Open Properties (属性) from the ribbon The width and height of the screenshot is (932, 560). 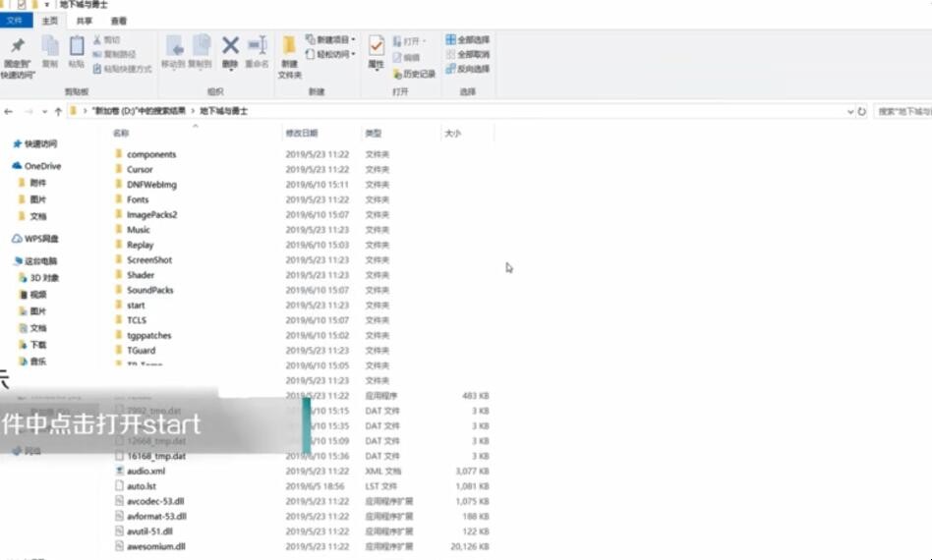click(x=376, y=47)
